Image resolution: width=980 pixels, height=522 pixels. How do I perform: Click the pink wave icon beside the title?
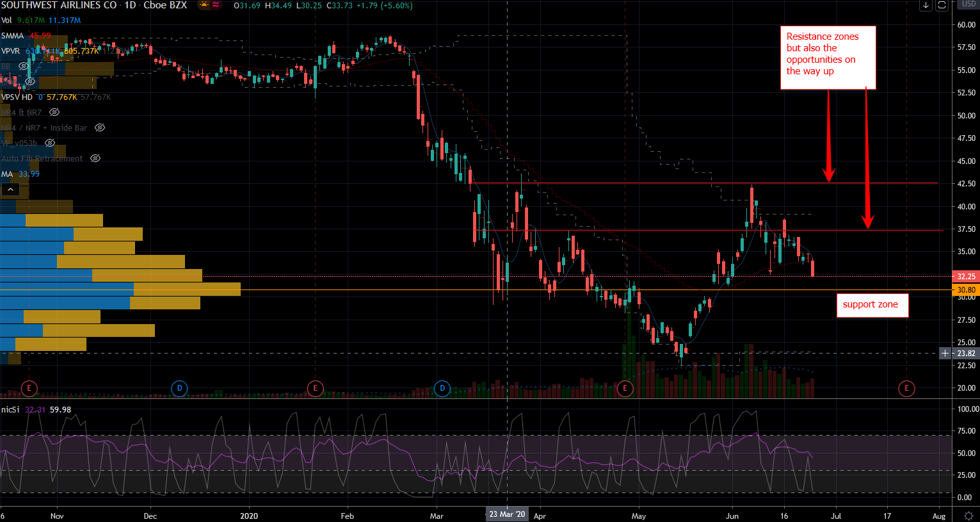pos(216,5)
